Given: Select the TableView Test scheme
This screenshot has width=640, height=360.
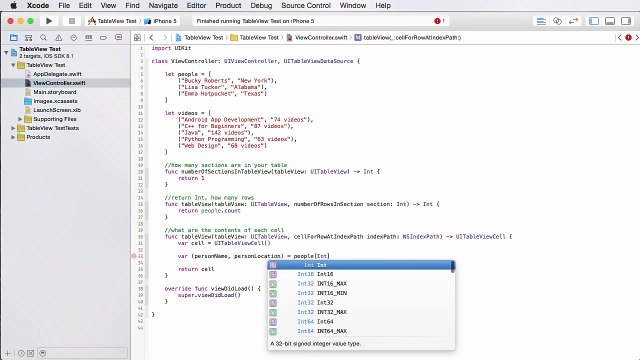Looking at the screenshot, I should pyautogui.click(x=112, y=21).
